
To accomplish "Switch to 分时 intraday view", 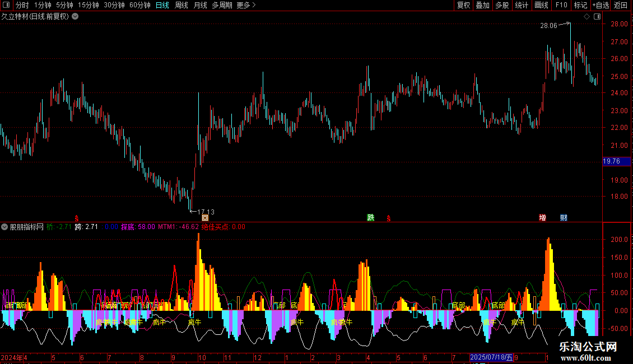I will click(x=22, y=5).
